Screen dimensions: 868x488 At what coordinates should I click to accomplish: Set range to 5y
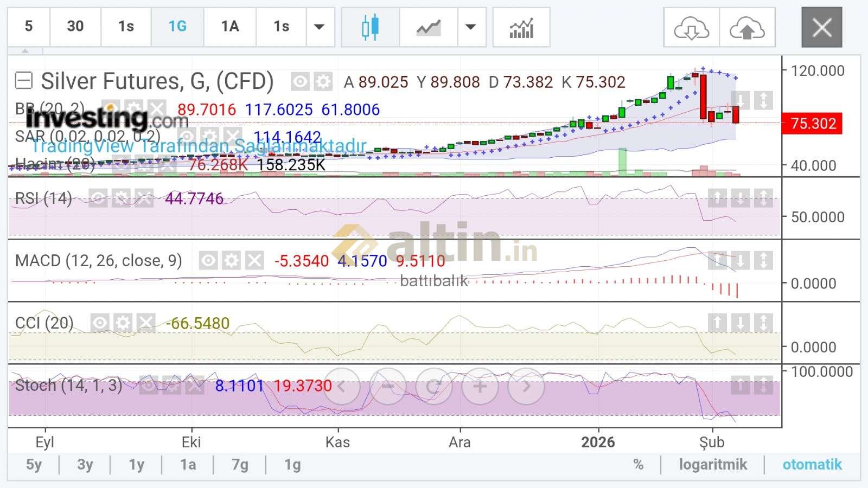[x=34, y=465]
